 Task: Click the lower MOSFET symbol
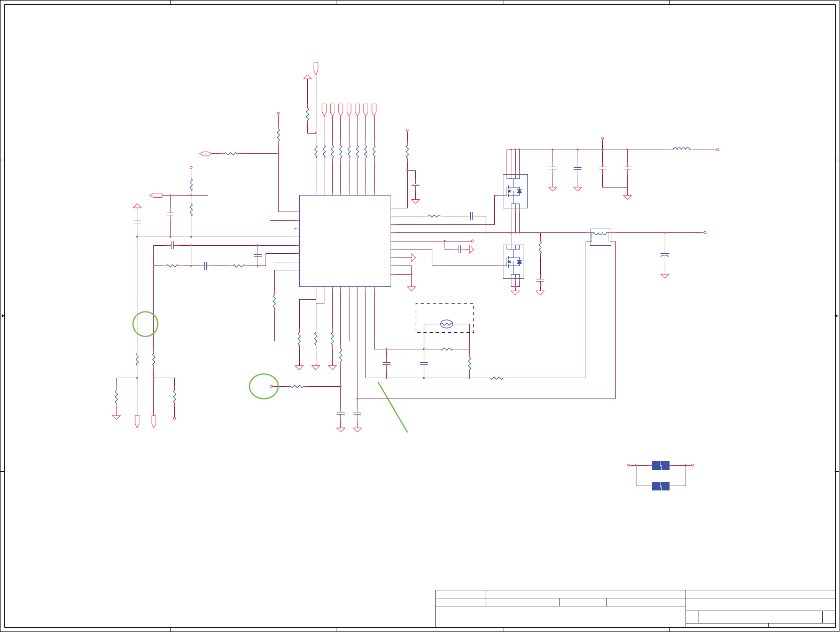click(514, 262)
